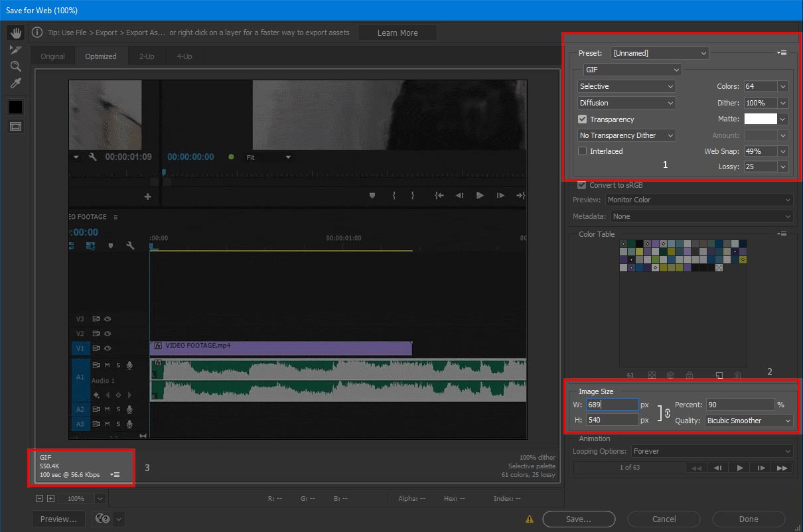Enable the Interlaced checkbox
Image resolution: width=803 pixels, height=532 pixels.
pyautogui.click(x=583, y=151)
